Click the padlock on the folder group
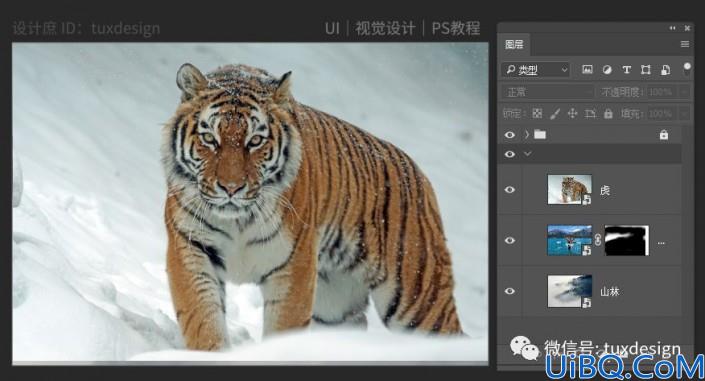 coord(664,134)
